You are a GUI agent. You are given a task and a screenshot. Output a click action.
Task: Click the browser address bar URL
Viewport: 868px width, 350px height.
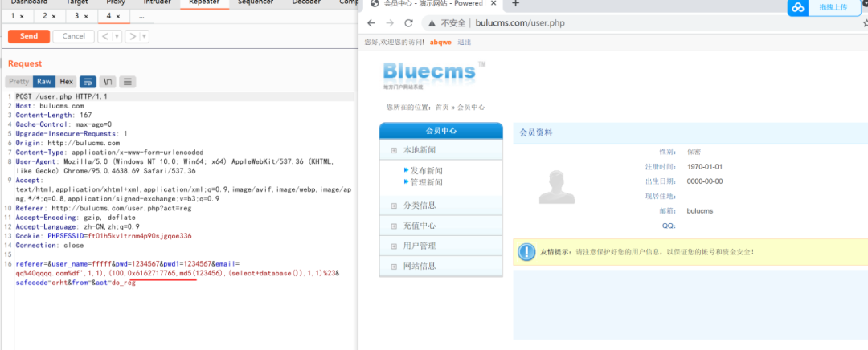[520, 23]
